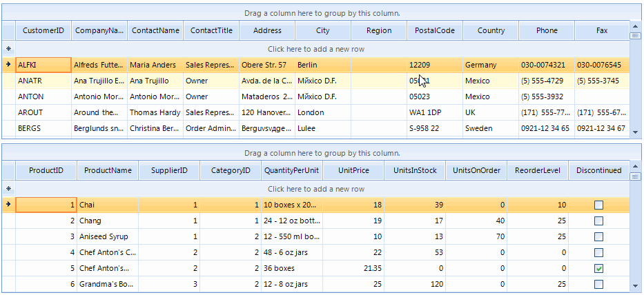Screen dimensions: 644x295
Task: Click the Region column header
Action: 379,30
